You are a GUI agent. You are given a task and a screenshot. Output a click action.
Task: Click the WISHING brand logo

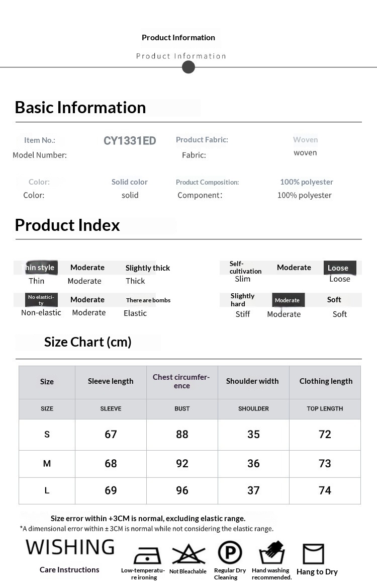(70, 547)
